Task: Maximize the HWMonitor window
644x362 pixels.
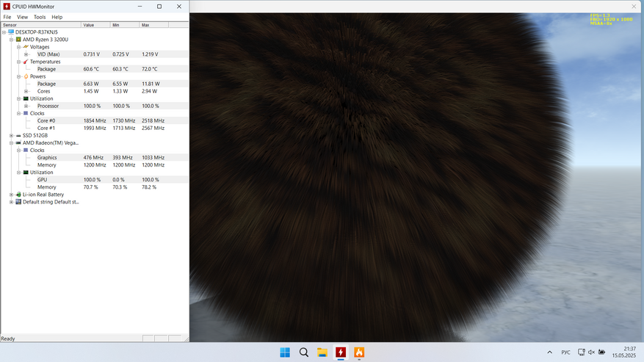Action: click(x=159, y=7)
